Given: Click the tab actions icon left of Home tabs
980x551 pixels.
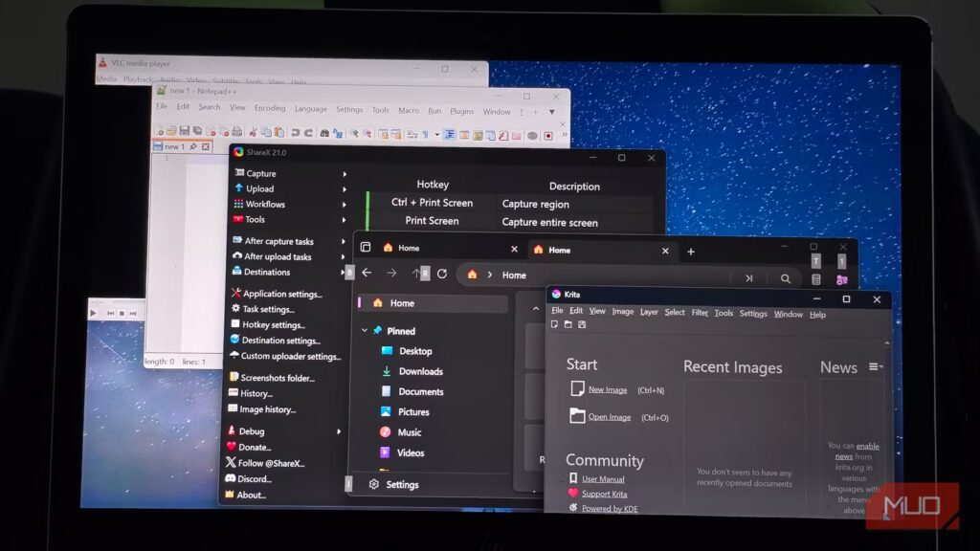Looking at the screenshot, I should [x=366, y=248].
